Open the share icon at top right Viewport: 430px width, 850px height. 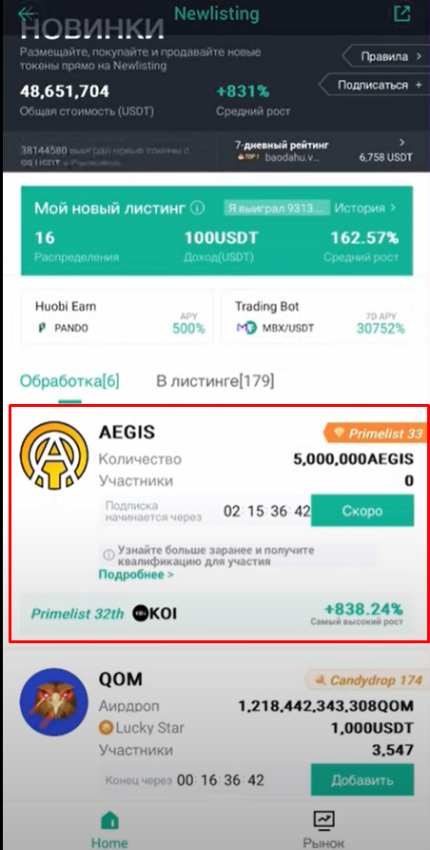402,14
